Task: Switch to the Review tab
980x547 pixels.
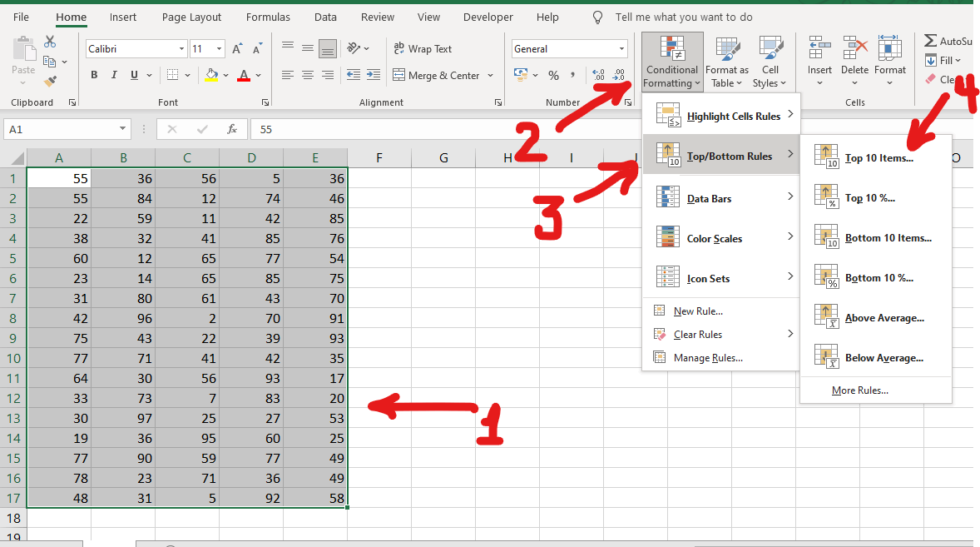Action: (x=378, y=17)
